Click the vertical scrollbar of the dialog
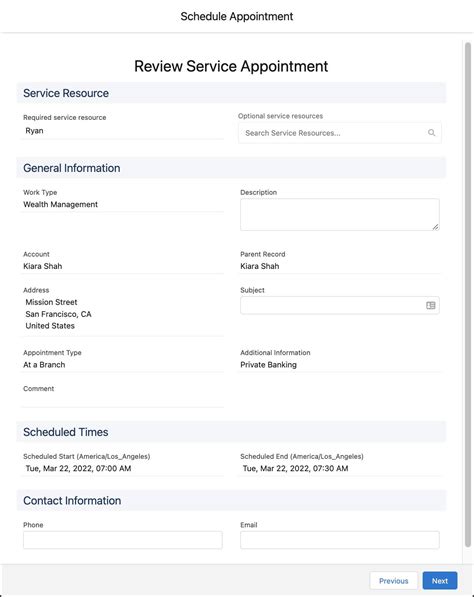This screenshot has height=597, width=474. click(468, 294)
